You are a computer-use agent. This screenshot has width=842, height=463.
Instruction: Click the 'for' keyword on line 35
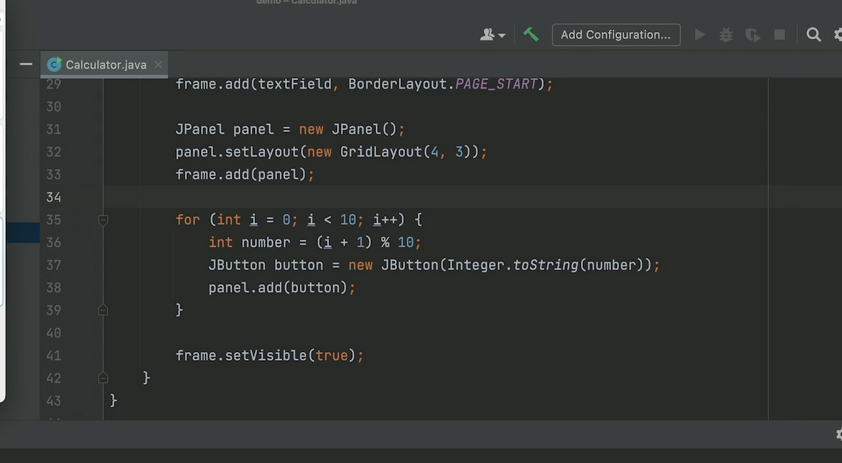click(x=187, y=220)
